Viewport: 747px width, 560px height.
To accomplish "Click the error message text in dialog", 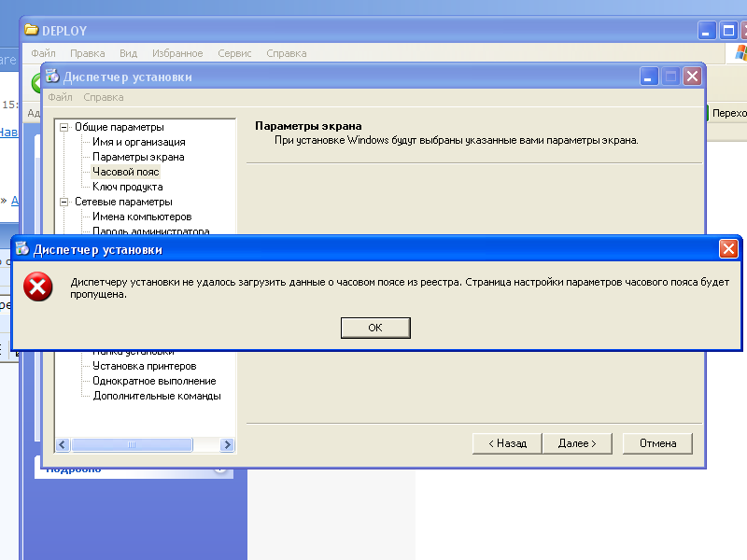I will point(400,288).
